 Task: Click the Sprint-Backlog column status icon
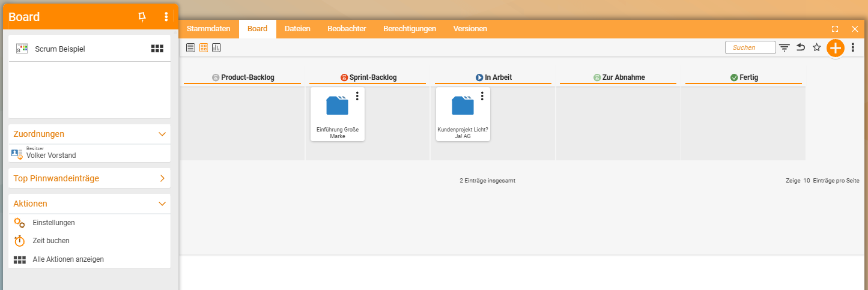coord(344,77)
